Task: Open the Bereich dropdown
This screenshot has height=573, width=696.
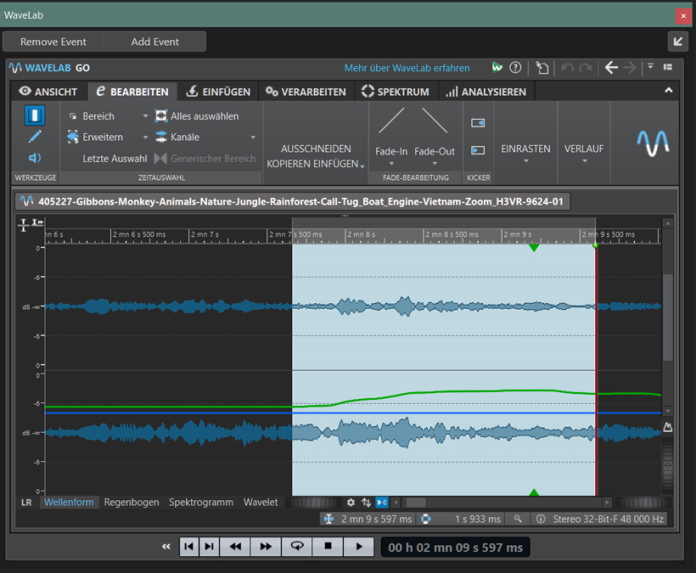Action: click(145, 116)
